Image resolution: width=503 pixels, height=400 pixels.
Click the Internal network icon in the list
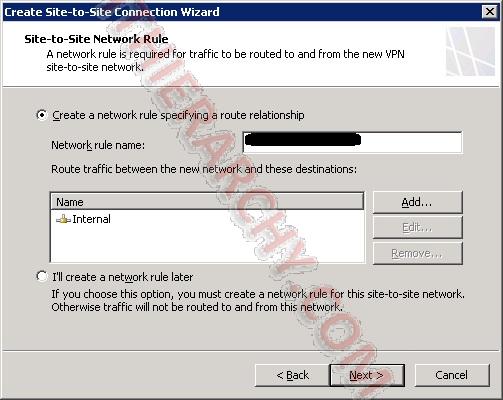point(63,219)
